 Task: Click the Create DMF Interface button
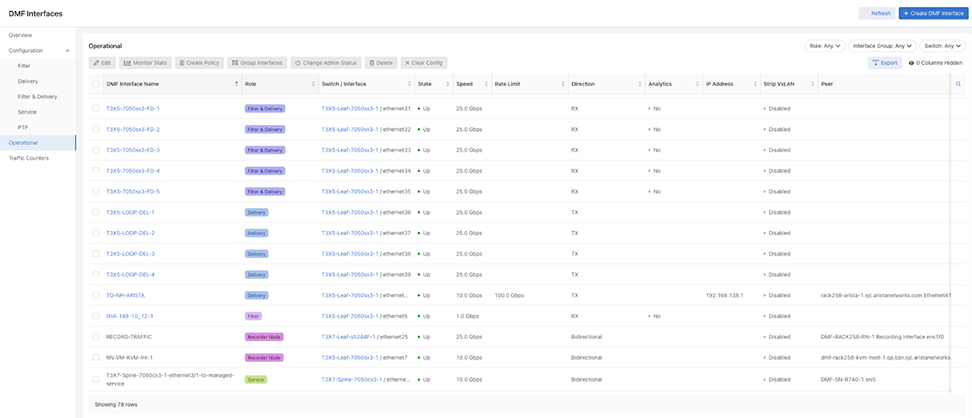coord(933,13)
